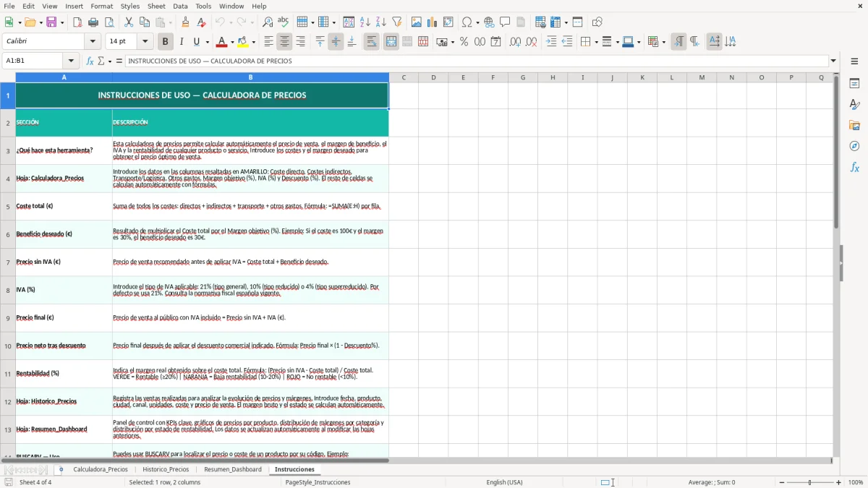Viewport: 868px width, 488px height.
Task: Apply the yellow background color swatch
Action: (242, 42)
